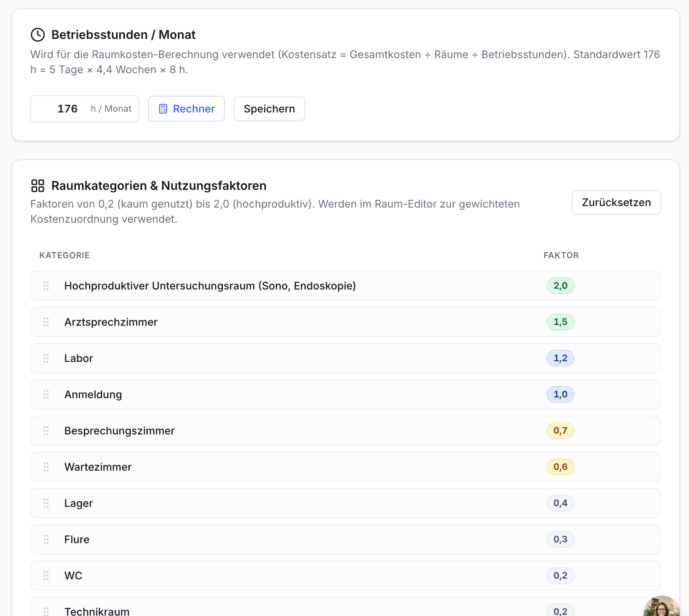The height and width of the screenshot is (616, 689).
Task: Click the Besprechungszimmer category name
Action: tap(119, 431)
